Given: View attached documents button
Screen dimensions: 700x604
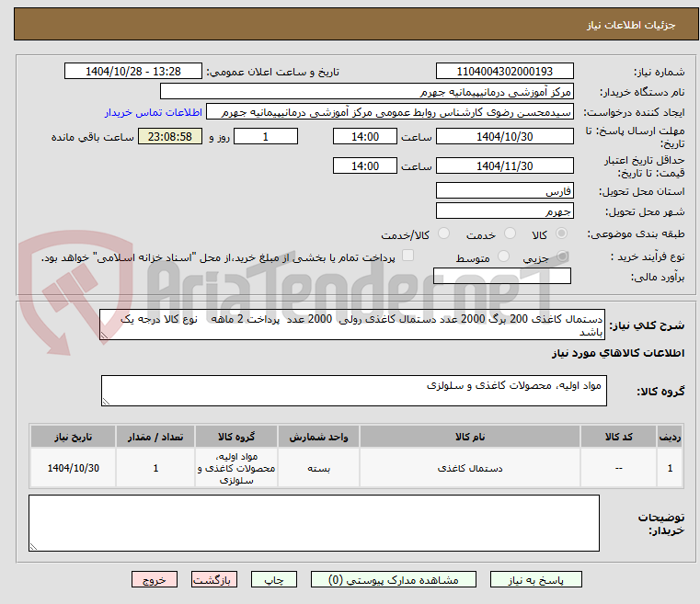Looking at the screenshot, I should 394,579.
